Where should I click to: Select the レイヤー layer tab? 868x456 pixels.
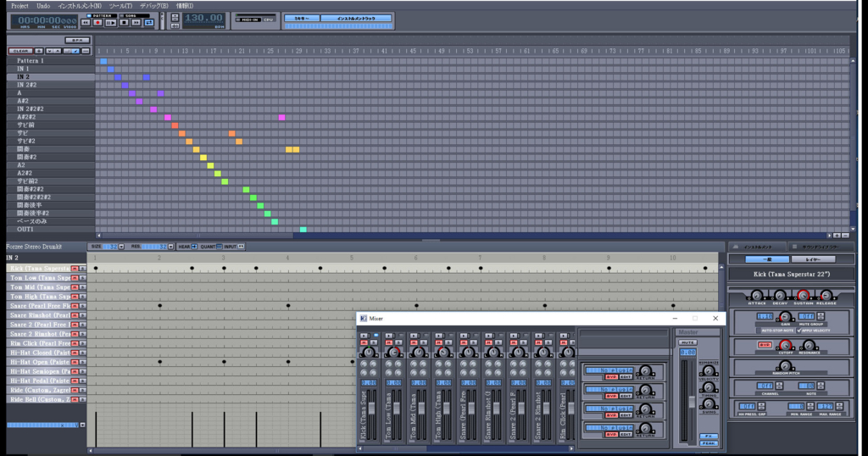tap(813, 259)
